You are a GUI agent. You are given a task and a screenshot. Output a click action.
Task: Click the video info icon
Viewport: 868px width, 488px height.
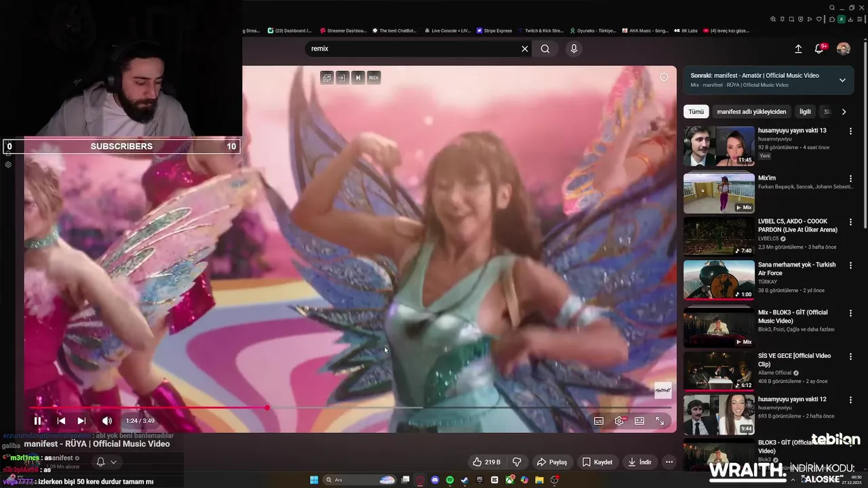point(664,77)
